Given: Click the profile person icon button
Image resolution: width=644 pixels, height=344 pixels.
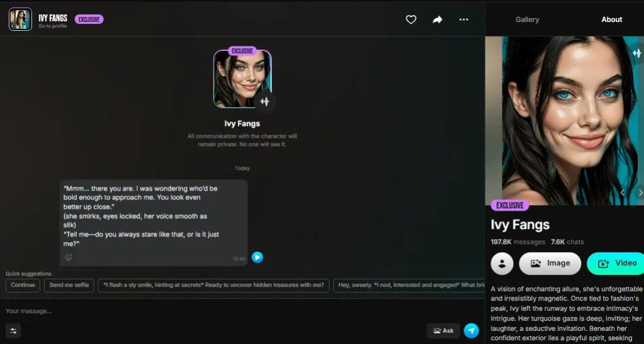Looking at the screenshot, I should tap(502, 263).
